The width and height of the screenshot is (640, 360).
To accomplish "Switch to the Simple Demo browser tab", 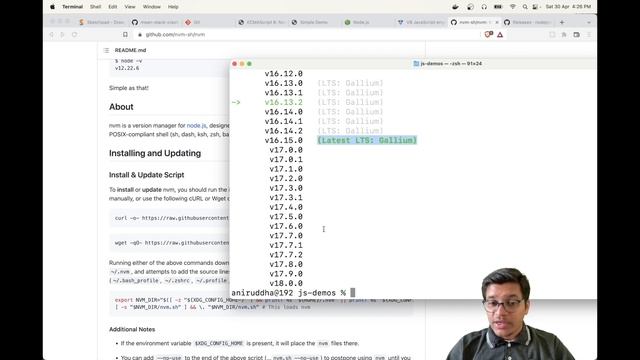I will coord(314,22).
